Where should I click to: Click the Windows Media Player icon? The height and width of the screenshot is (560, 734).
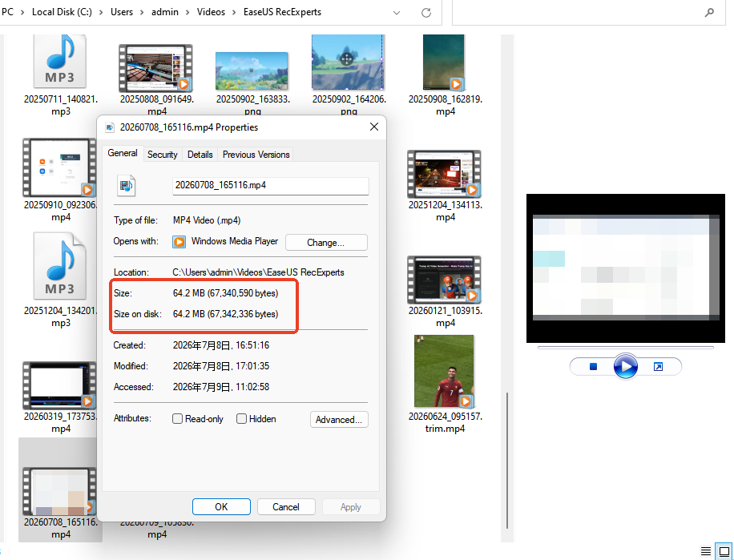pyautogui.click(x=179, y=242)
